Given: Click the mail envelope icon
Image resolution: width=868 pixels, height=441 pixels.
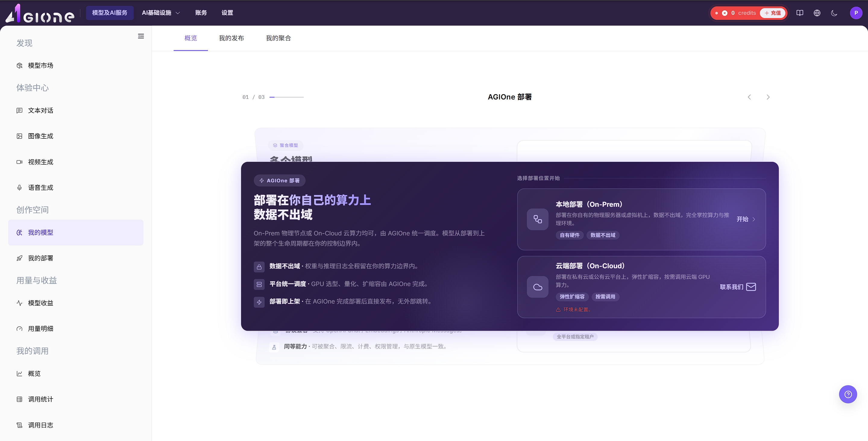Looking at the screenshot, I should pyautogui.click(x=751, y=287).
